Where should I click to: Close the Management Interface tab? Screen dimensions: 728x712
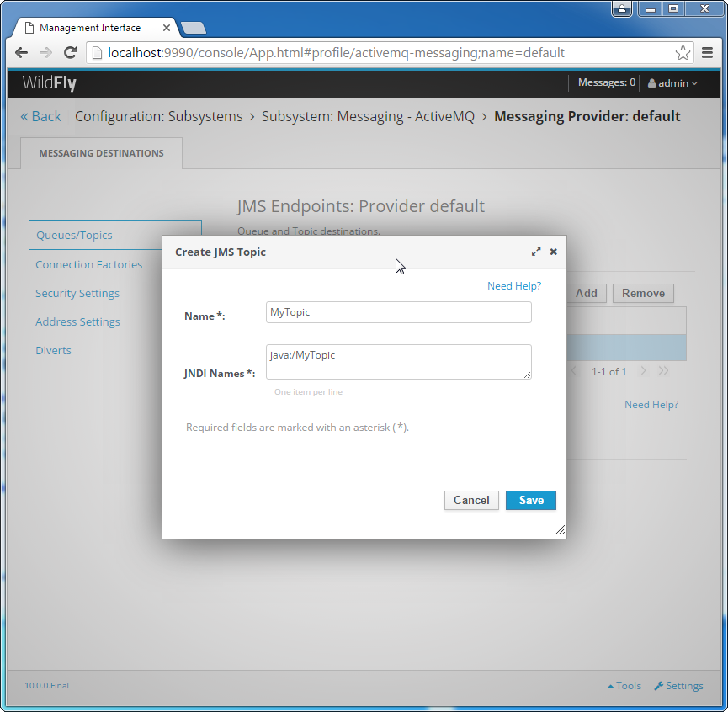pos(166,28)
